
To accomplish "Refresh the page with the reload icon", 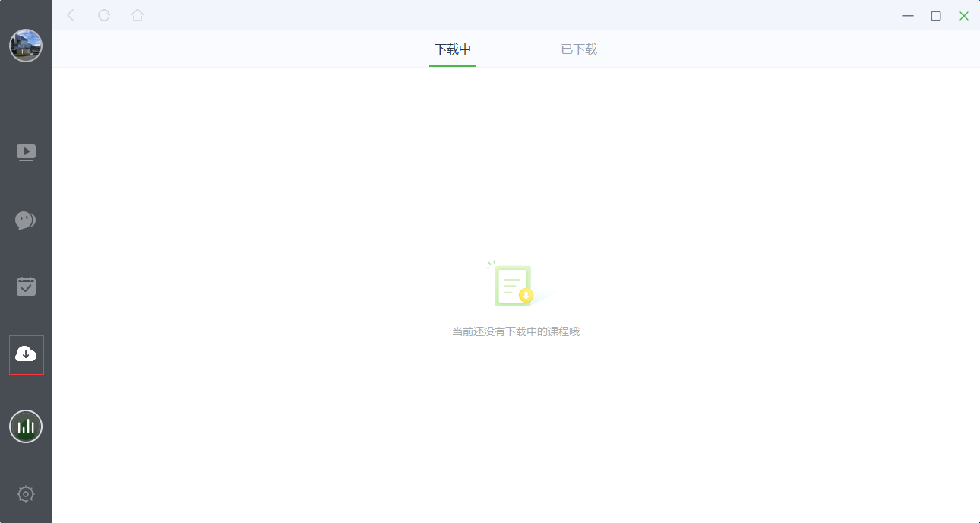I will (104, 15).
